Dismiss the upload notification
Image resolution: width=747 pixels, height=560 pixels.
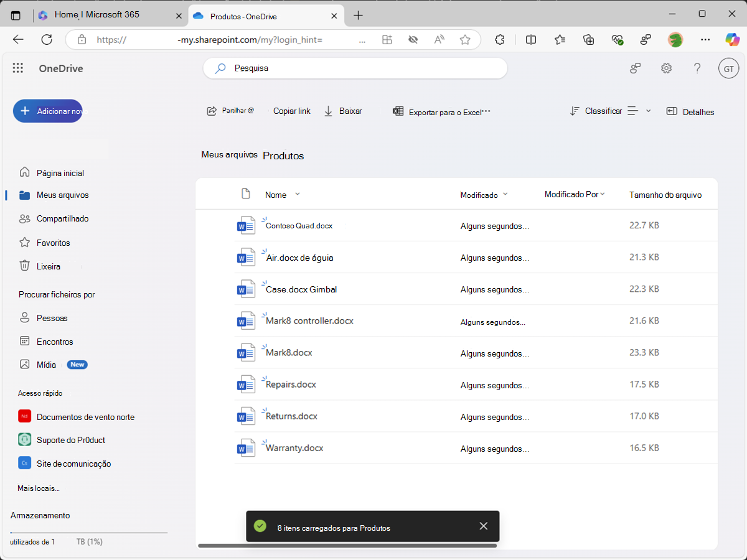484,526
